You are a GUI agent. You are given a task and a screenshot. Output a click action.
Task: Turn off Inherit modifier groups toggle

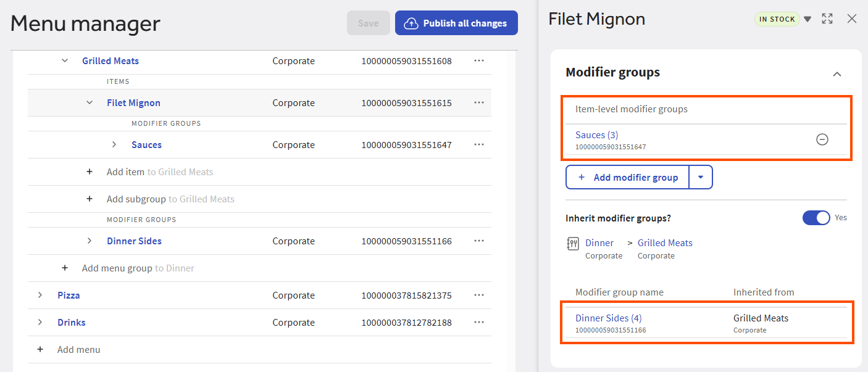pos(816,218)
